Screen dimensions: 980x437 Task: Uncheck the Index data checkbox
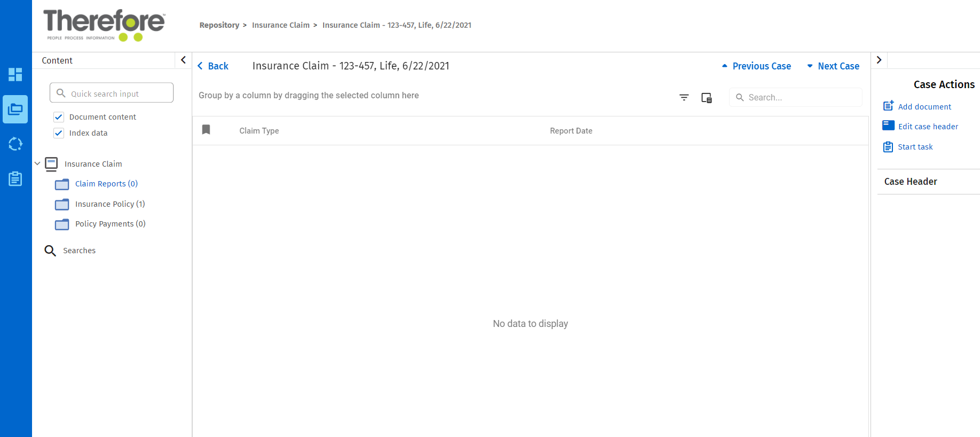[x=59, y=133]
